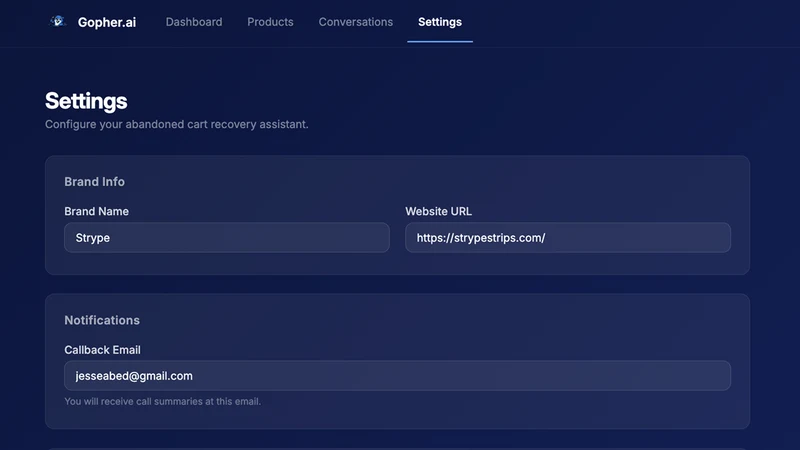
Task: Click the jesseabed@gmail.com email text
Action: [134, 376]
